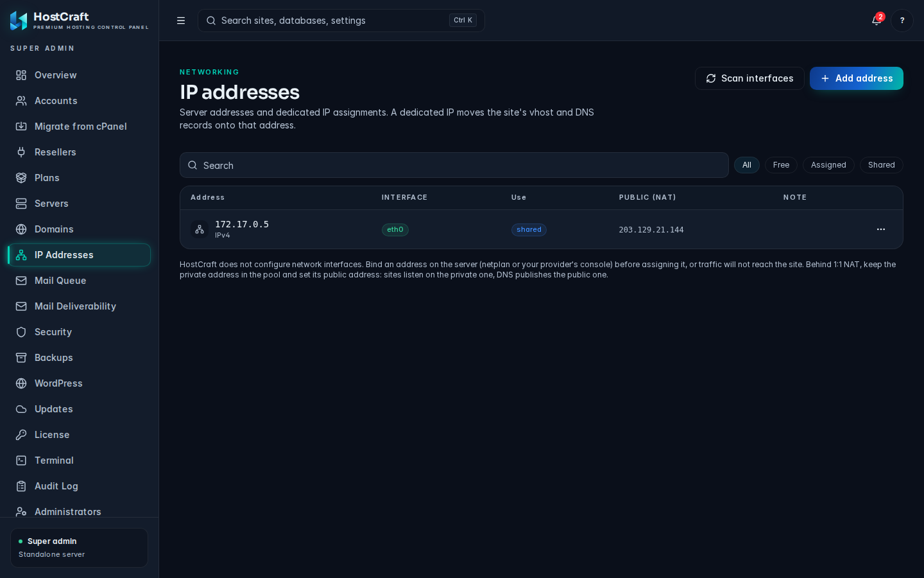This screenshot has height=578, width=924.
Task: Open Updates in sidebar
Action: pos(79,409)
